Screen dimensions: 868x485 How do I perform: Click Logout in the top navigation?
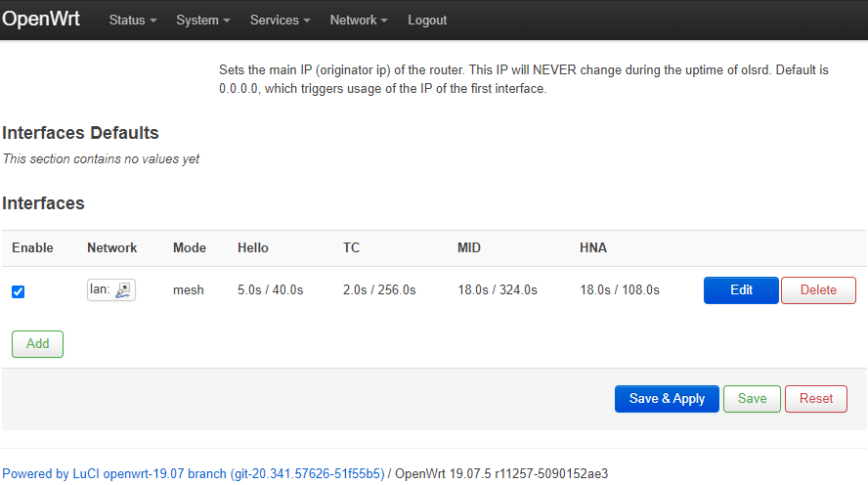click(427, 21)
